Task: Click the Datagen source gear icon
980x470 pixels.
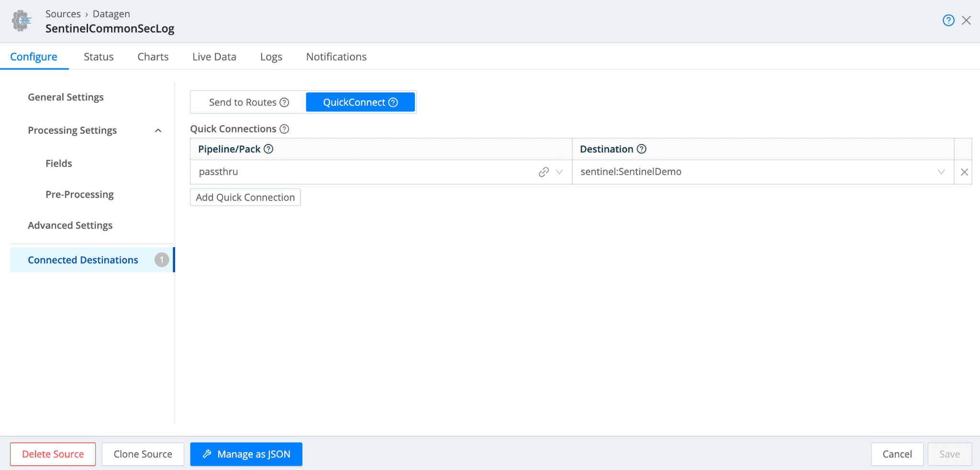Action: 22,21
